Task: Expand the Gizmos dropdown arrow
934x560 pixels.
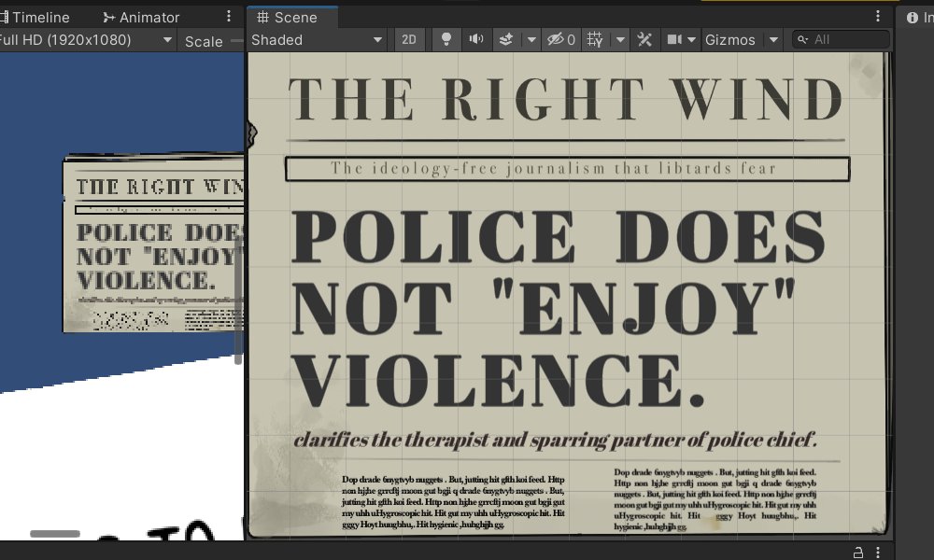Action: (773, 40)
